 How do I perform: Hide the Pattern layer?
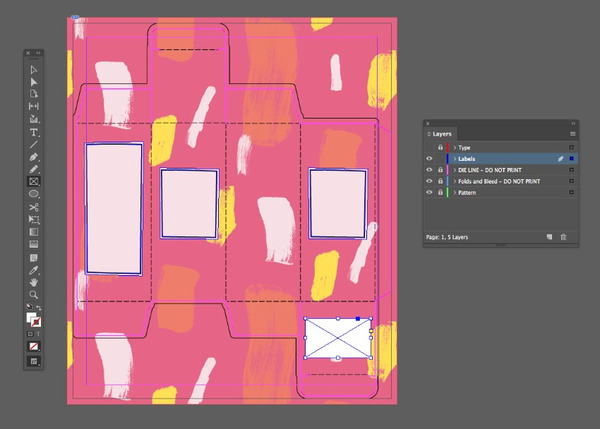(430, 193)
